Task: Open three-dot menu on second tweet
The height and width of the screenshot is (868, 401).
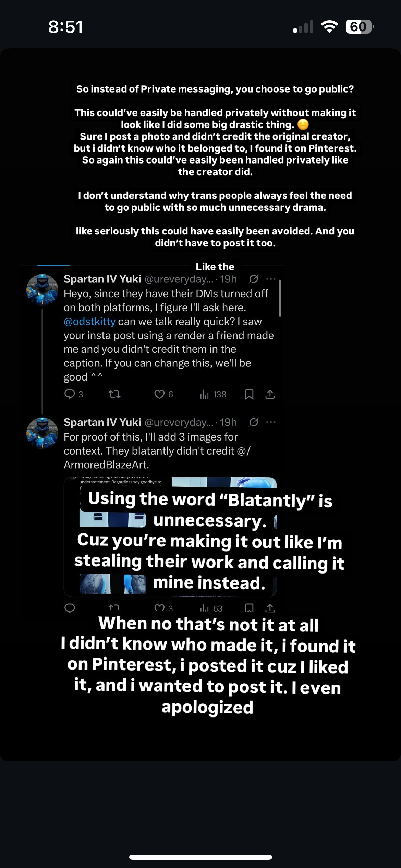Action: (x=271, y=422)
